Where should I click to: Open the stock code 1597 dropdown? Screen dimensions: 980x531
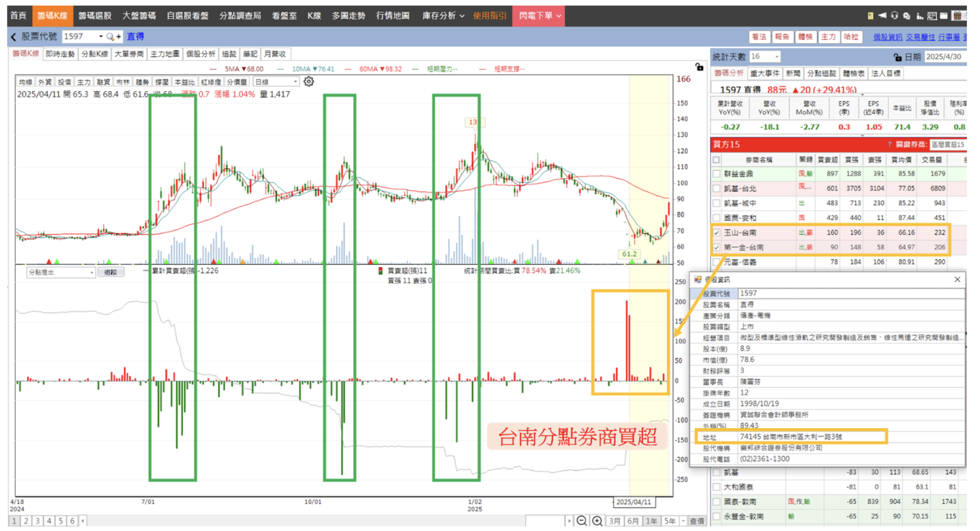pos(101,37)
